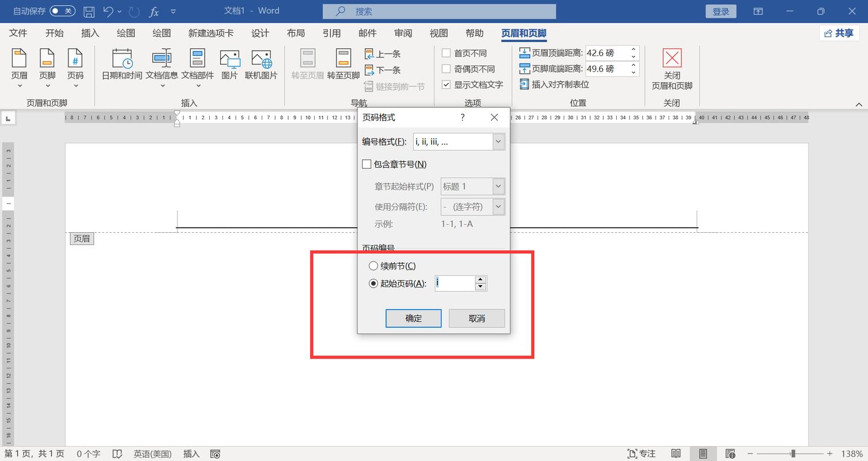Insert 日期和时间 date and time
The image size is (868, 461).
pos(122,65)
